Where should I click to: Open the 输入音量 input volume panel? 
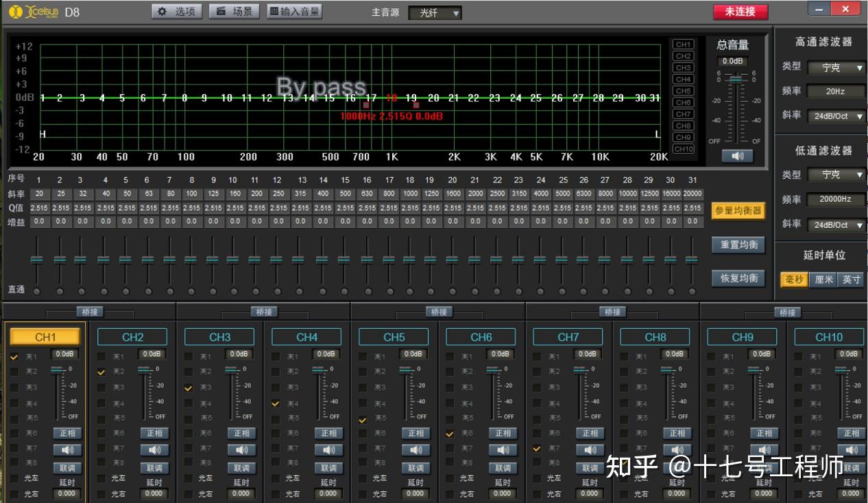click(x=294, y=11)
